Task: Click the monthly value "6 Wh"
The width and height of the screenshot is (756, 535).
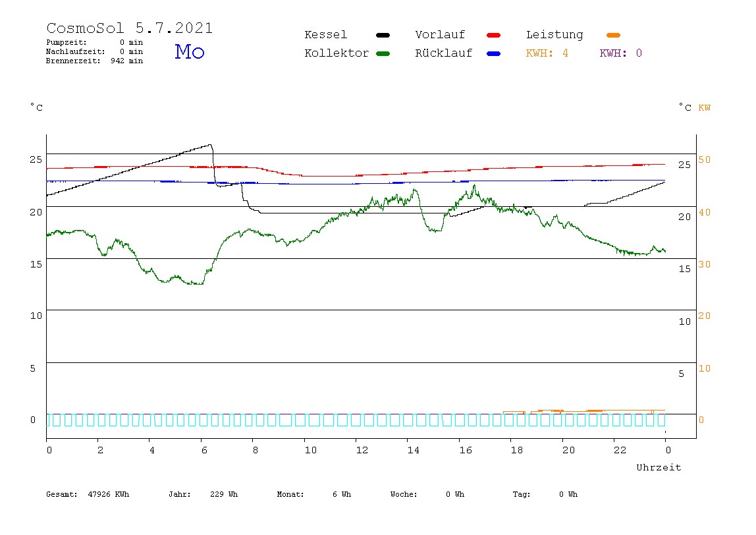Action: point(342,494)
